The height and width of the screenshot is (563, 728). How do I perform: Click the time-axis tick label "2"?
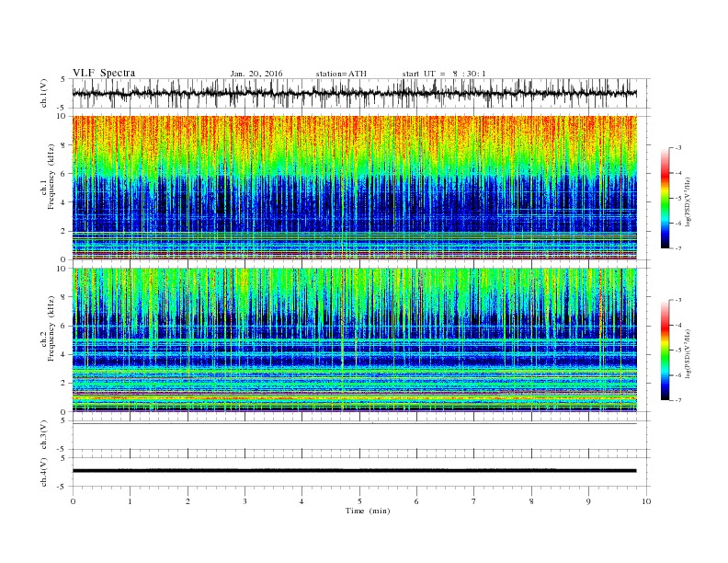click(188, 501)
